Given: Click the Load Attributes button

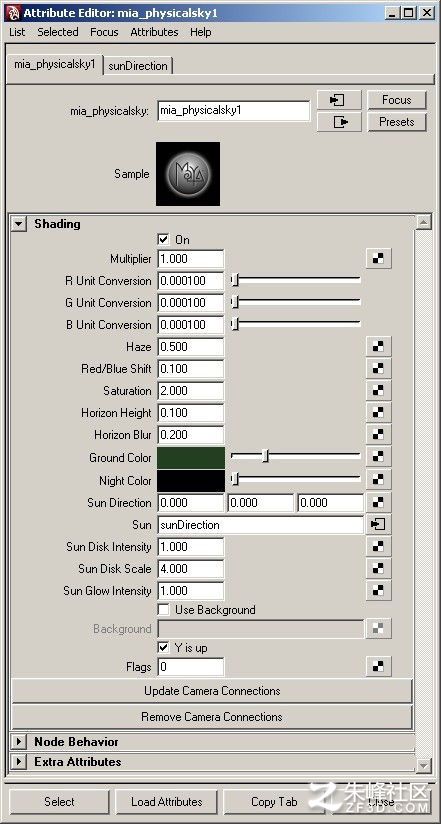Looking at the screenshot, I should 167,802.
